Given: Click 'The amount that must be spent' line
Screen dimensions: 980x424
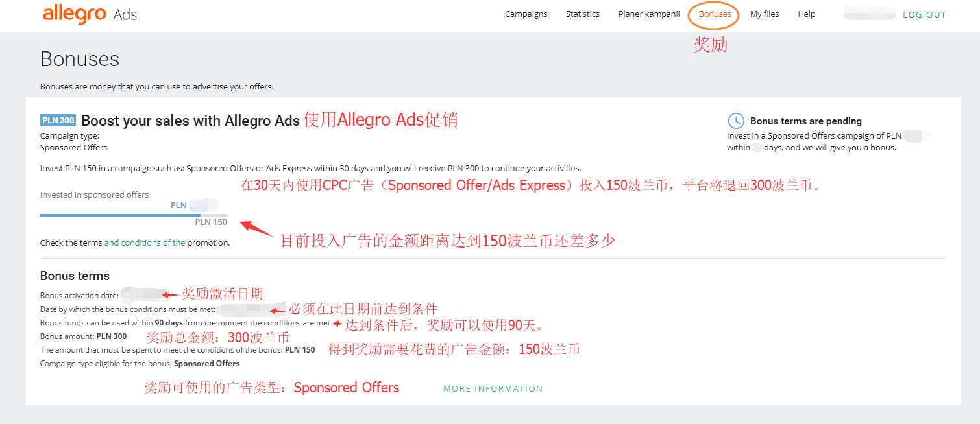Looking at the screenshot, I should point(178,350).
